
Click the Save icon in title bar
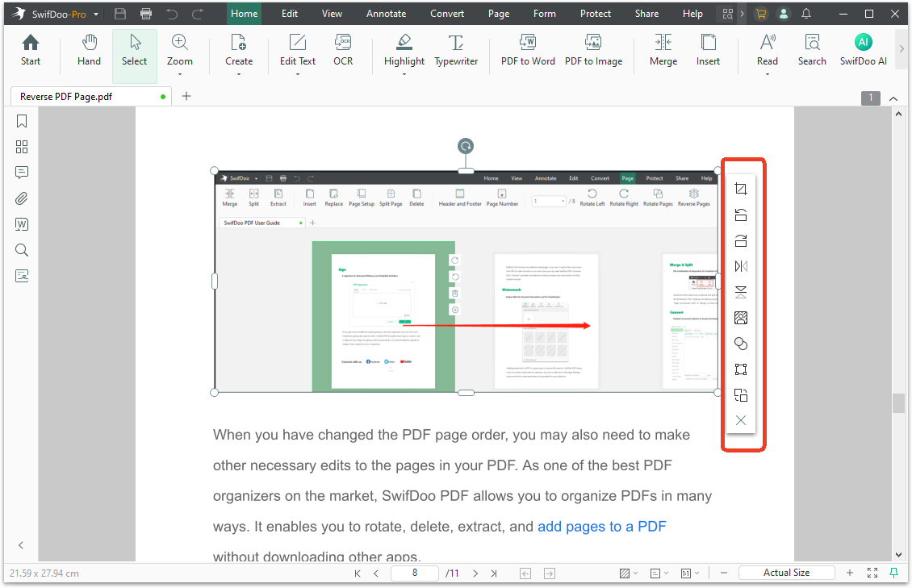click(x=119, y=14)
